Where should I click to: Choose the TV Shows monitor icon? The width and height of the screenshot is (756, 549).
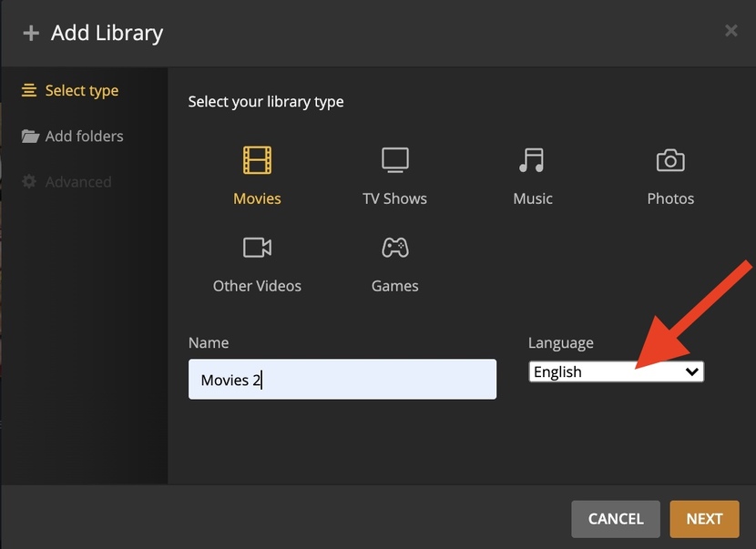(x=395, y=160)
